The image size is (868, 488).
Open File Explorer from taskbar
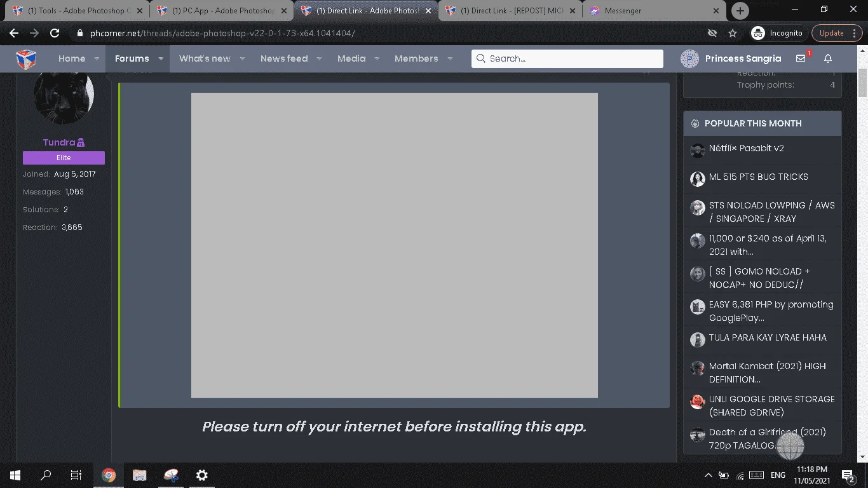click(x=140, y=475)
